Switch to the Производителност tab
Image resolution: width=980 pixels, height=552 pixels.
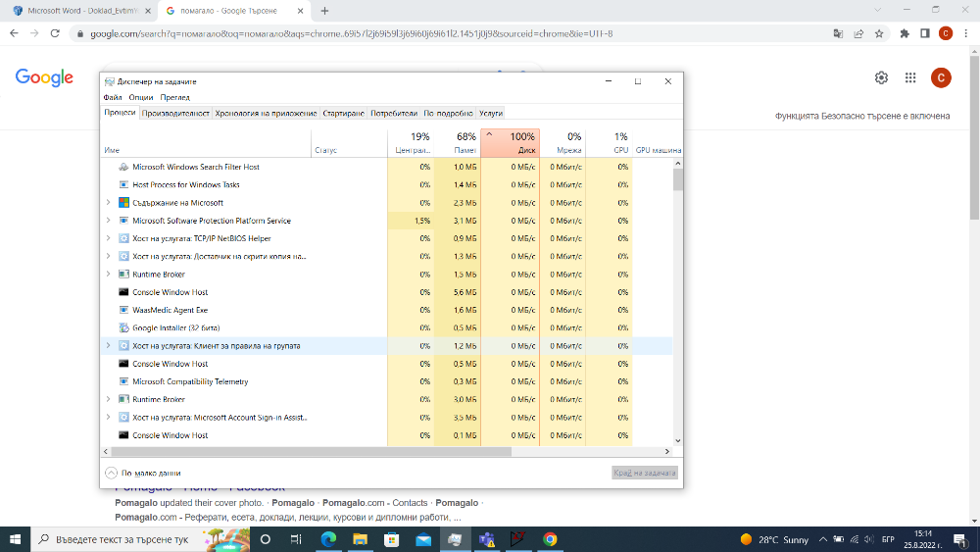pos(175,113)
